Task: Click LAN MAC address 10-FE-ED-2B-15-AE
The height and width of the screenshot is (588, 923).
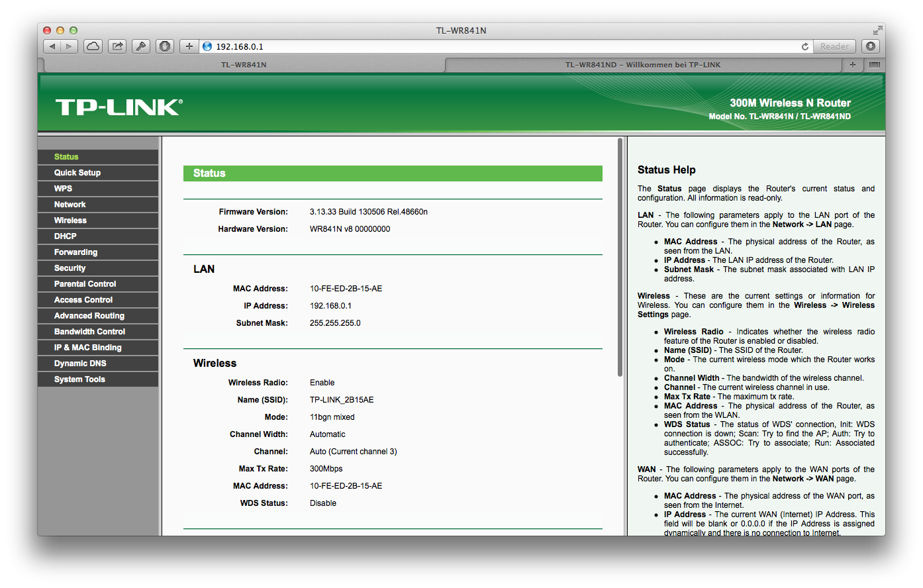Action: click(346, 289)
